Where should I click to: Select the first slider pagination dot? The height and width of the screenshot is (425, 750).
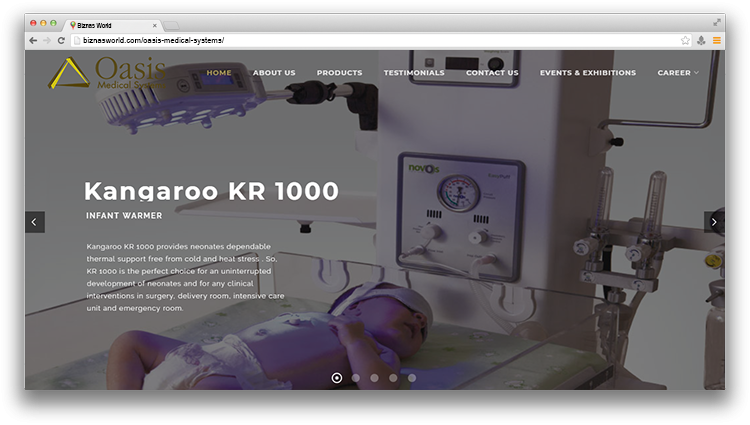(336, 378)
